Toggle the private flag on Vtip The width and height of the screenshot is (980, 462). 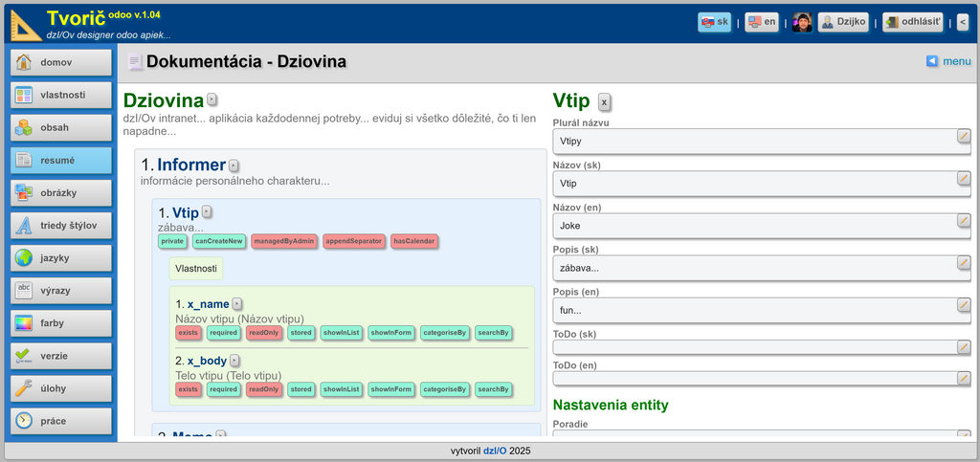(172, 242)
